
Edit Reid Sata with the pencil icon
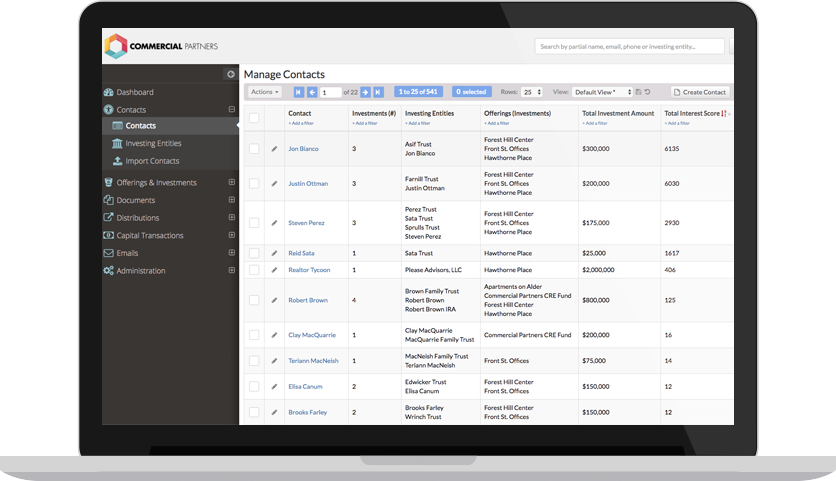(274, 253)
